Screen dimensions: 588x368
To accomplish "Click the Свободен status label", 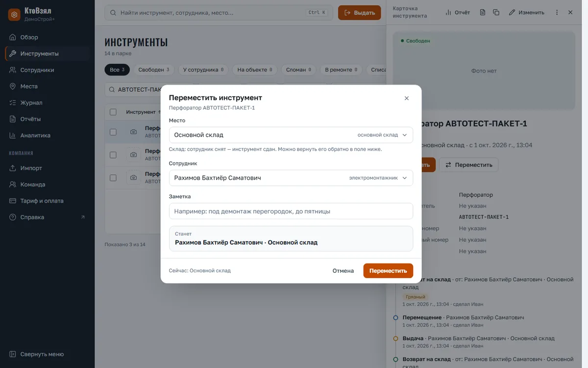I will point(416,41).
